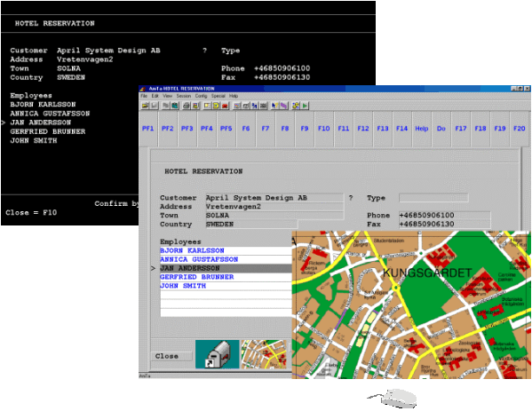
Task: Click JOHN SMITH in the black terminal window
Action: pos(34,140)
